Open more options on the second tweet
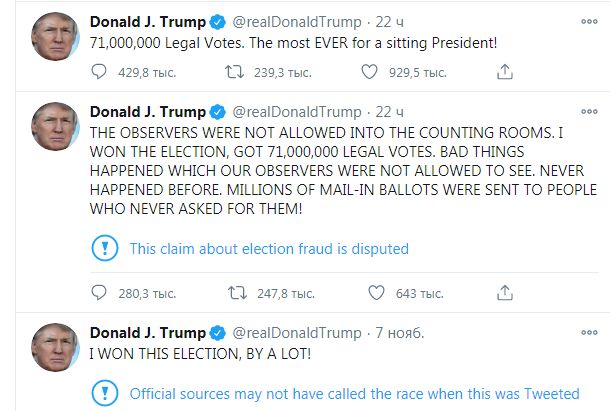 (x=586, y=110)
